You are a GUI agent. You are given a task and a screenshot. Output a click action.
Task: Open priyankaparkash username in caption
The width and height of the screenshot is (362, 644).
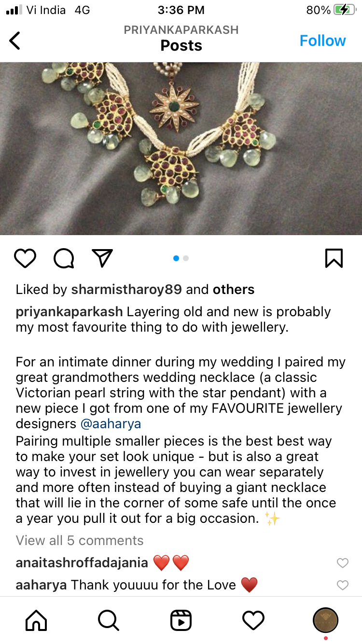click(70, 311)
